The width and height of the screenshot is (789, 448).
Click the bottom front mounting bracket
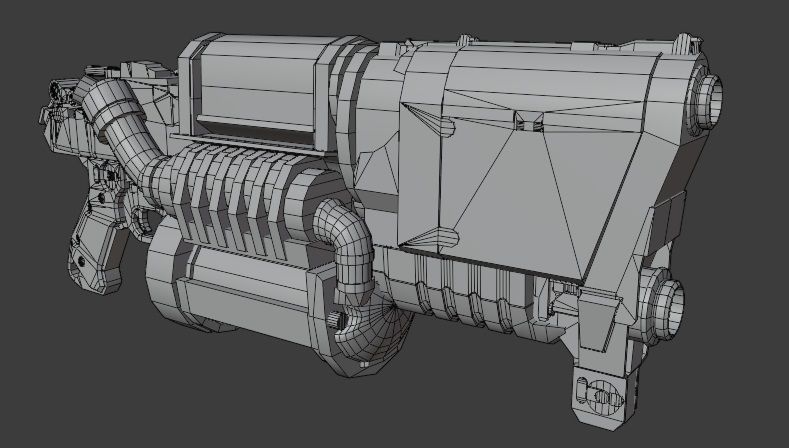point(604,398)
